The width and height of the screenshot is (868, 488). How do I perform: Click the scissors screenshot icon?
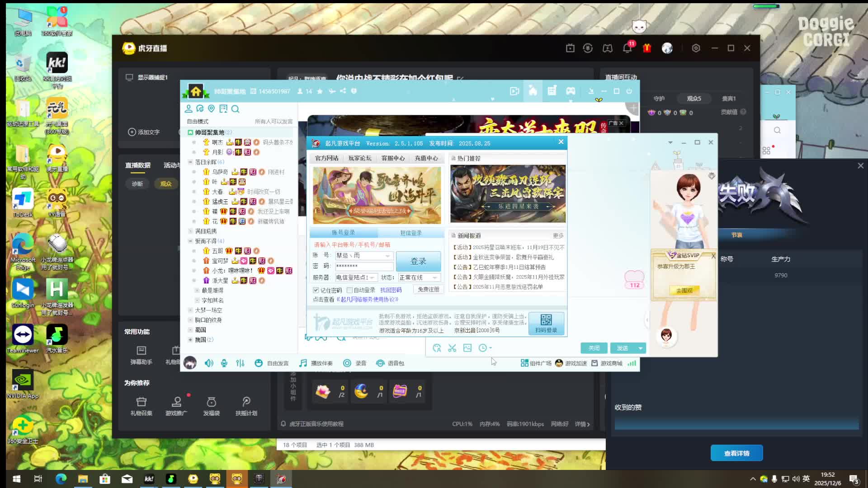point(452,348)
